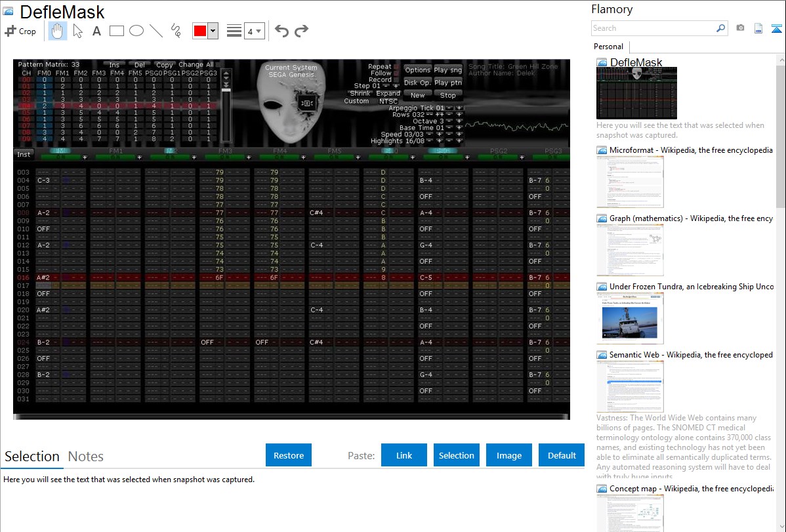
Task: Switch to the Selection tab
Action: tap(32, 457)
